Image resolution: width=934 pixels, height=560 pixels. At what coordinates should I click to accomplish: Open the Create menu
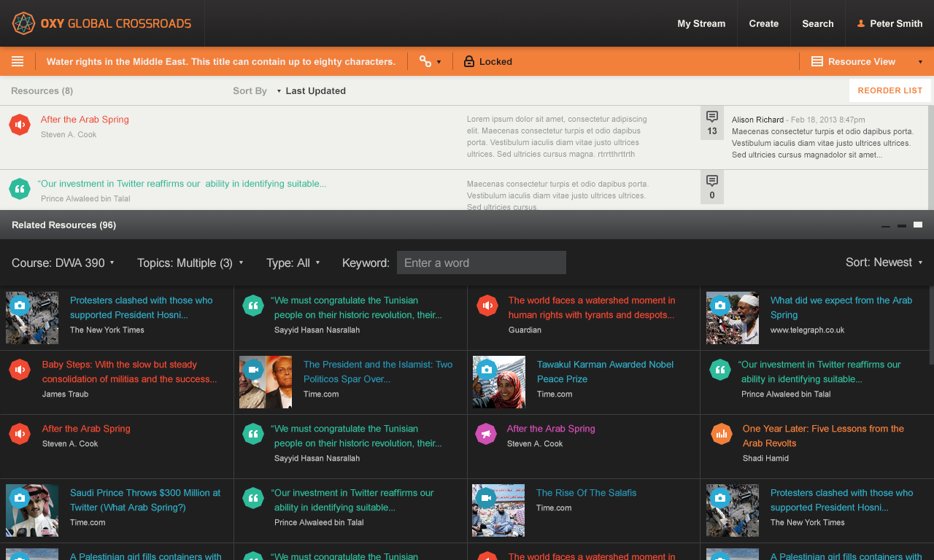(x=763, y=23)
